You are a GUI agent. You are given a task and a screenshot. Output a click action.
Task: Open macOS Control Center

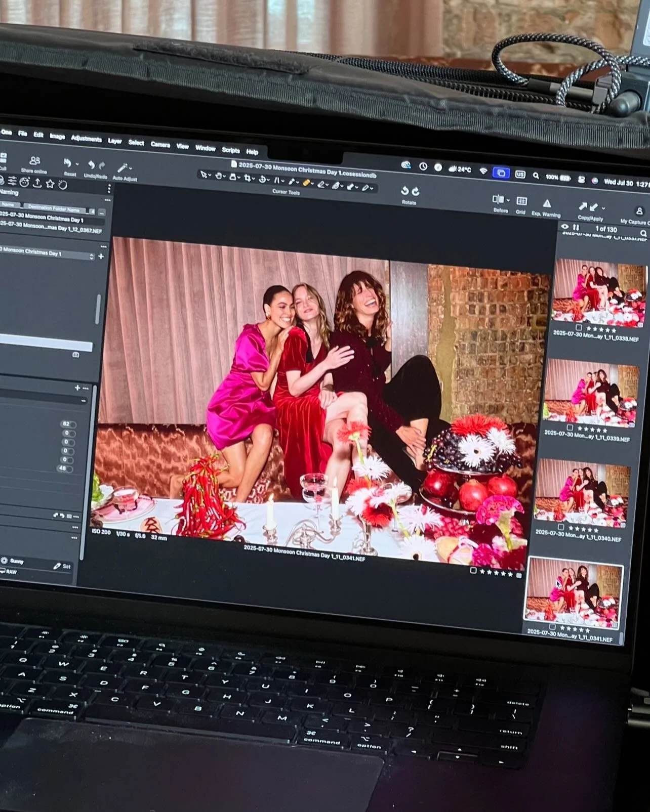click(x=581, y=179)
